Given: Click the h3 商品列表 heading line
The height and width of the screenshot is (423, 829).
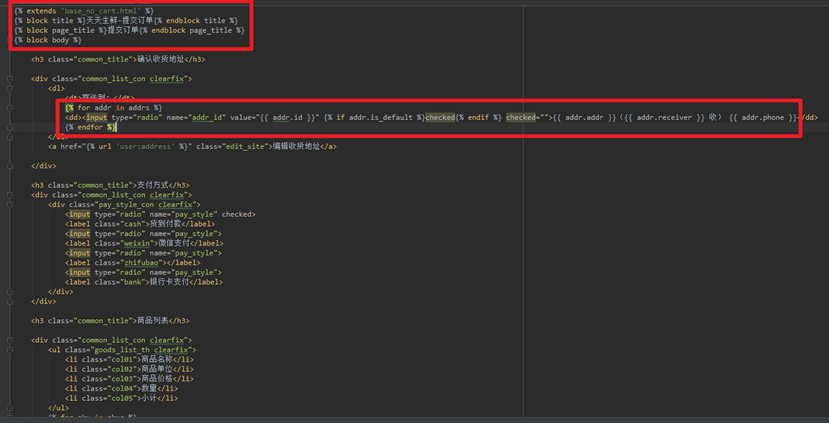Looking at the screenshot, I should 110,320.
